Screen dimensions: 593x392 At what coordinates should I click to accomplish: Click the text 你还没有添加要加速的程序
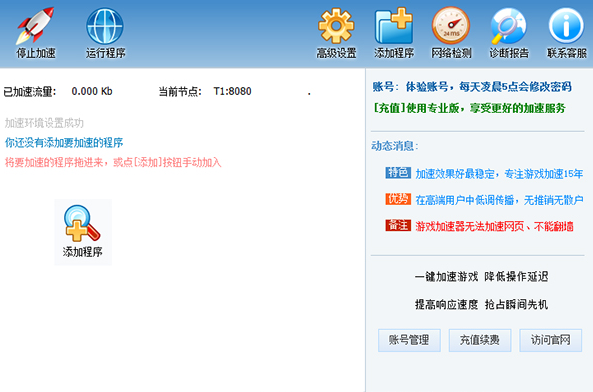coord(64,143)
